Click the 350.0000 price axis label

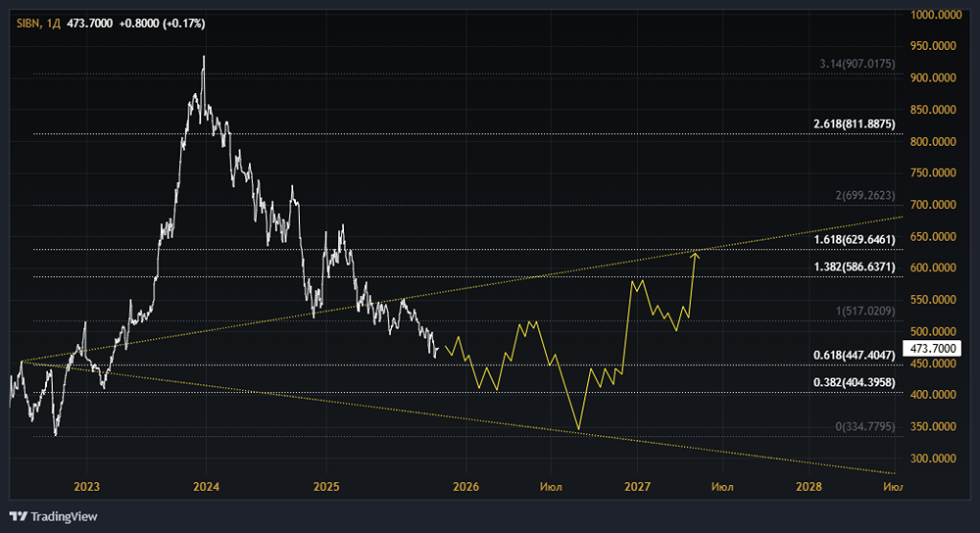point(933,426)
